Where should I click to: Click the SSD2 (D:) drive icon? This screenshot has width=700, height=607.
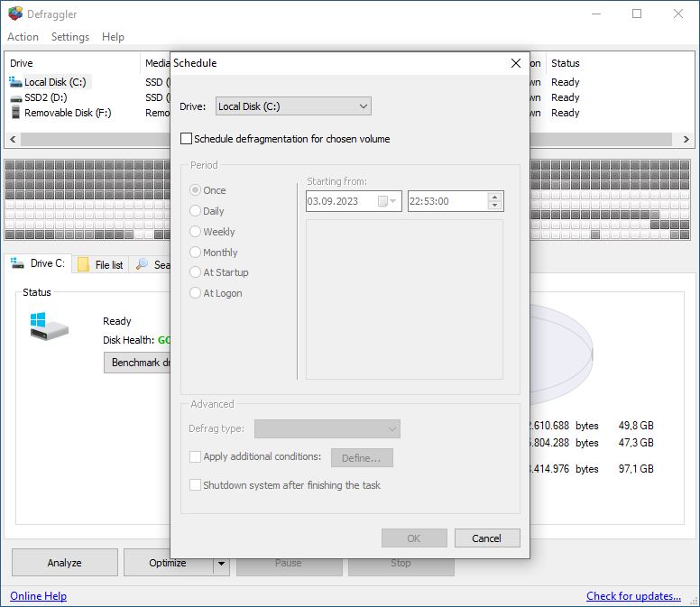pyautogui.click(x=15, y=98)
